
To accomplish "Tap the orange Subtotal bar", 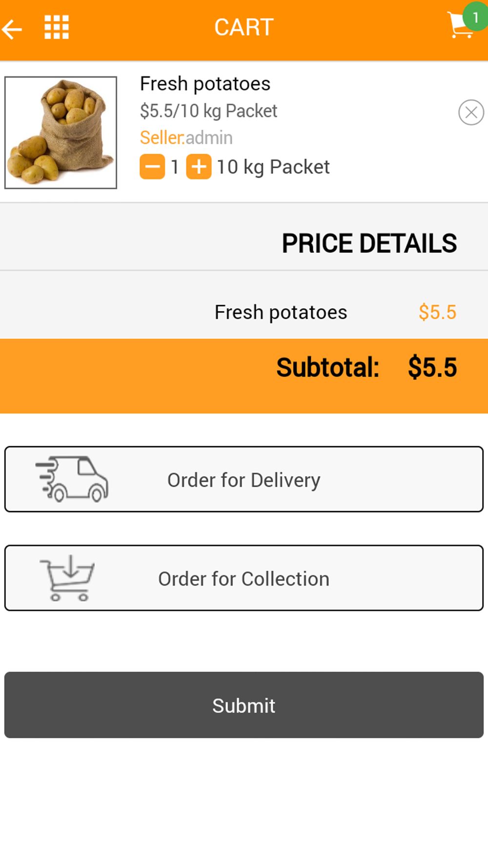I will (244, 376).
